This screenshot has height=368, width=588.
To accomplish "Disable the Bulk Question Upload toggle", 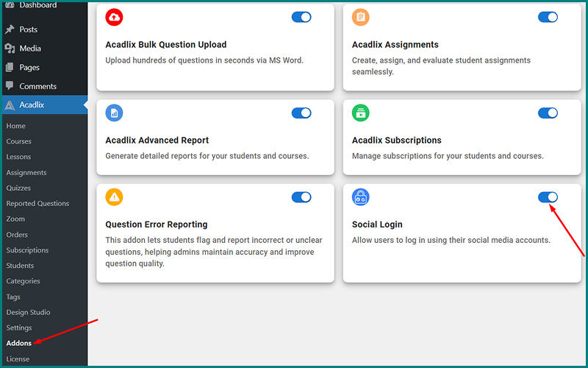I will click(301, 17).
